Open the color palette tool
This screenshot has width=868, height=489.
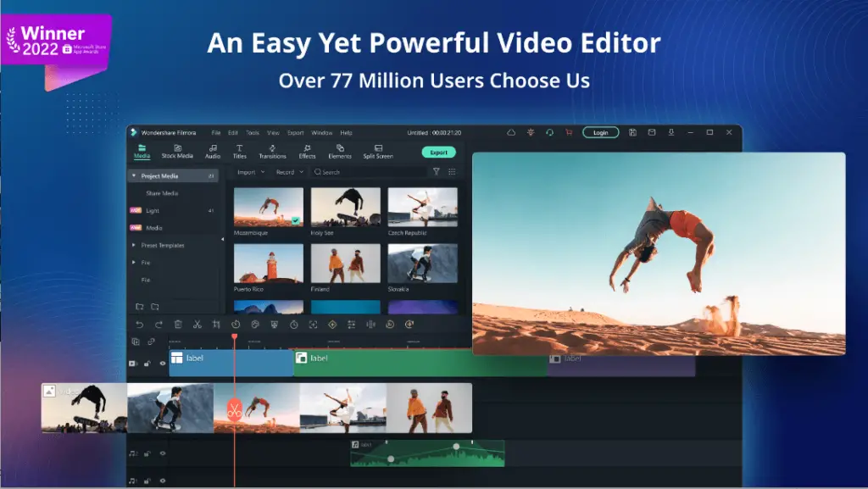(255, 325)
